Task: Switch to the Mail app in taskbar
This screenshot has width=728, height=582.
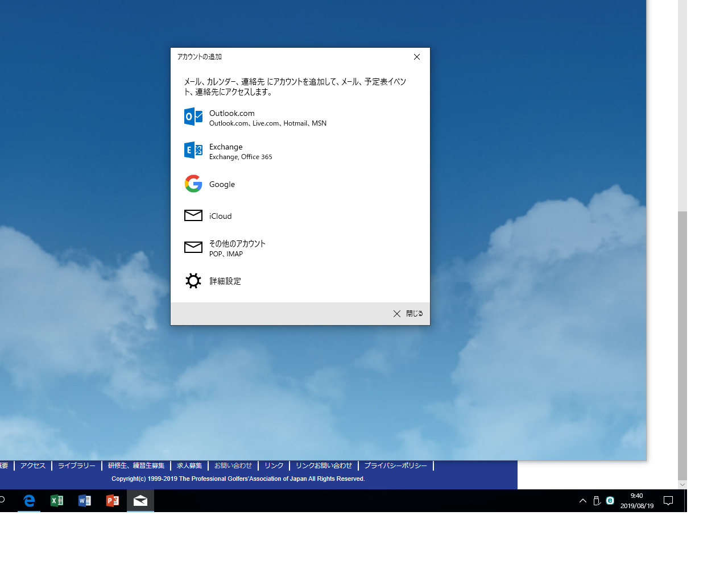Action: tap(140, 501)
